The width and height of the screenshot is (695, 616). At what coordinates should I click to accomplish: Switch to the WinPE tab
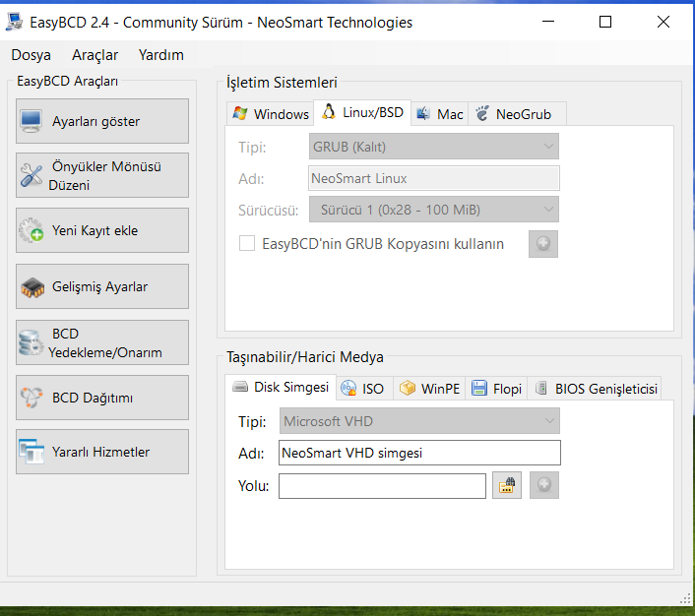coord(429,389)
